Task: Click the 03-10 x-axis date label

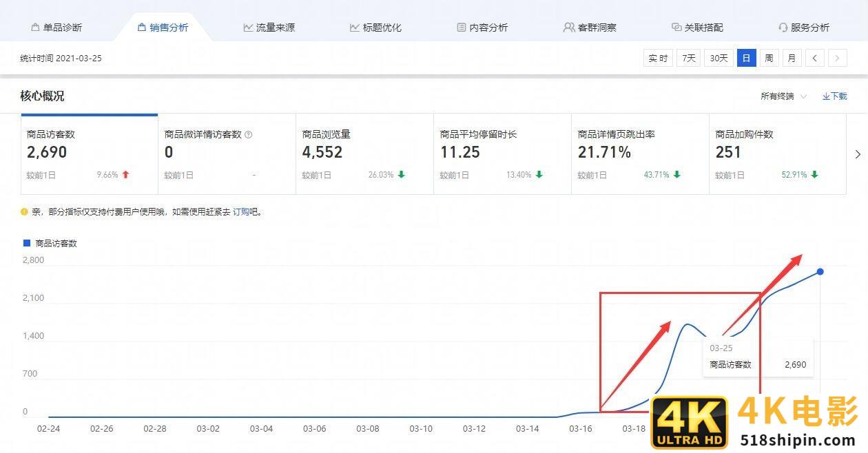Action: click(x=421, y=428)
